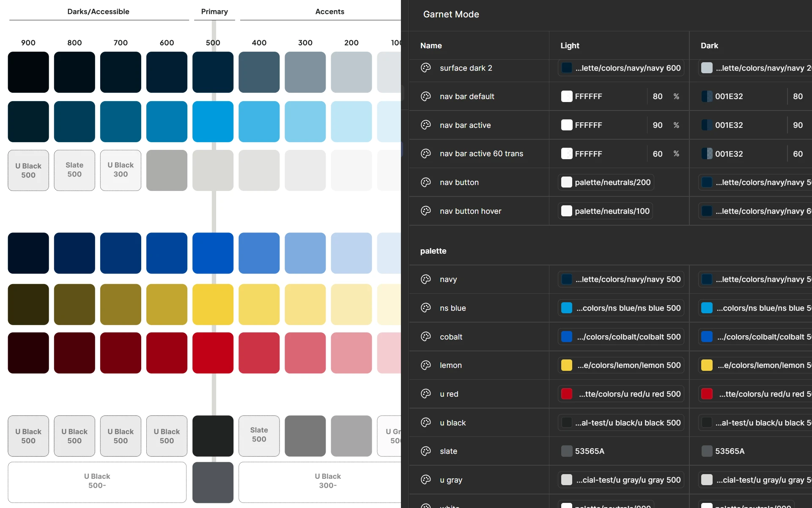Select the bright red swatch under the 500 column
Image resolution: width=812 pixels, height=508 pixels.
[x=213, y=353]
